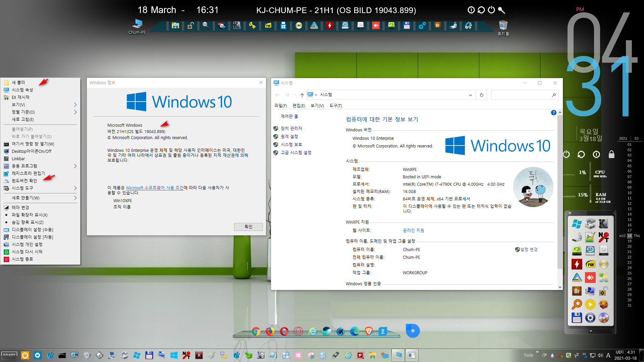Open the 파일(F) menu in 시스템 window
This screenshot has width=644, height=362.
pos(280,106)
